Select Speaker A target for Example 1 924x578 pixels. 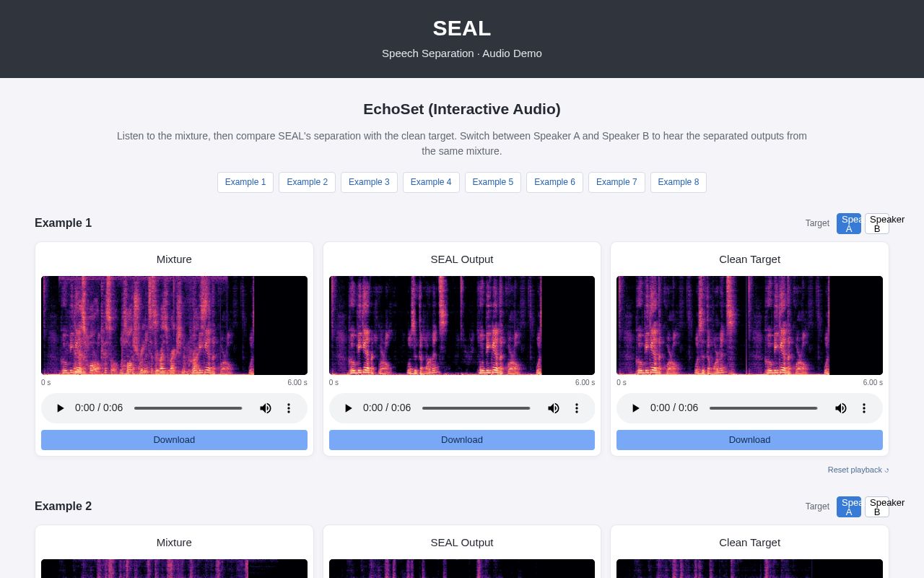pyautogui.click(x=849, y=224)
